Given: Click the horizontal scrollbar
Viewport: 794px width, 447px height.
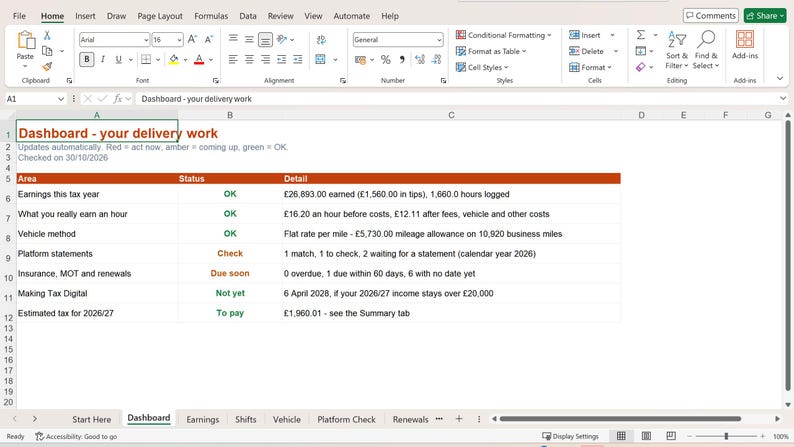Looking at the screenshot, I should pos(620,419).
